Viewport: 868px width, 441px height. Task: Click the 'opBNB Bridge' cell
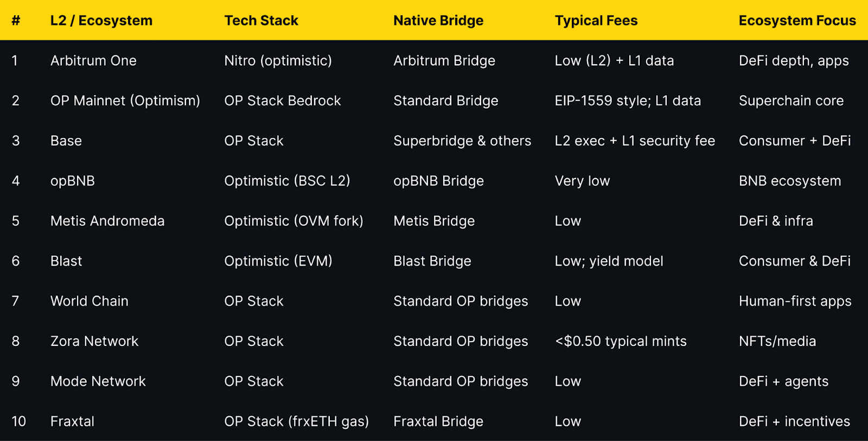click(x=438, y=181)
